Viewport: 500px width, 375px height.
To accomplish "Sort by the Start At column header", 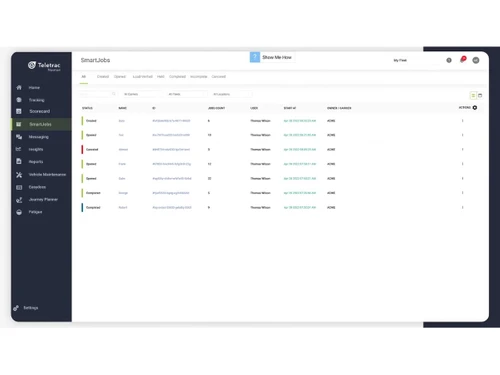I will (290, 108).
